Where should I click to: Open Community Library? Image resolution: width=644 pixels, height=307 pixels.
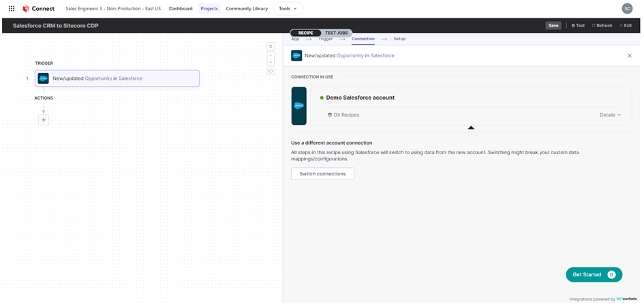point(247,8)
